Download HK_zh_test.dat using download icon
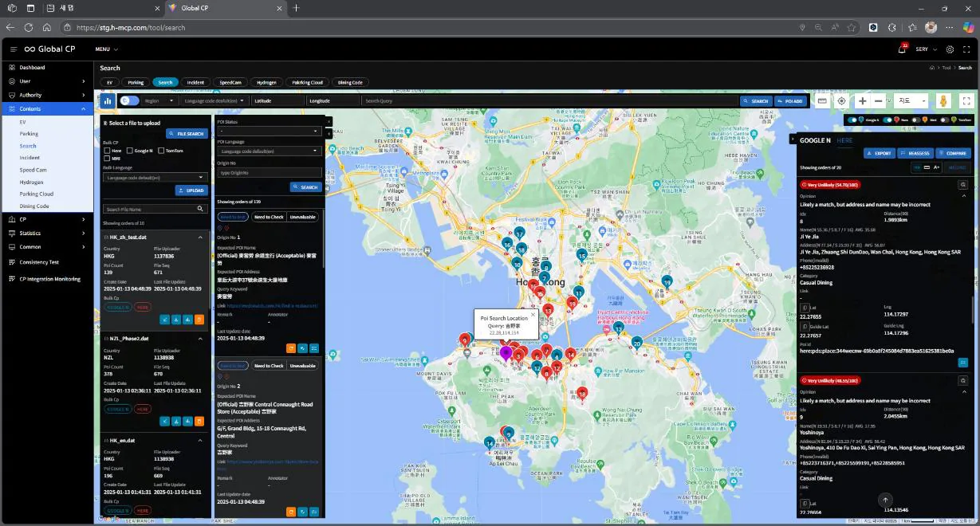 point(176,320)
